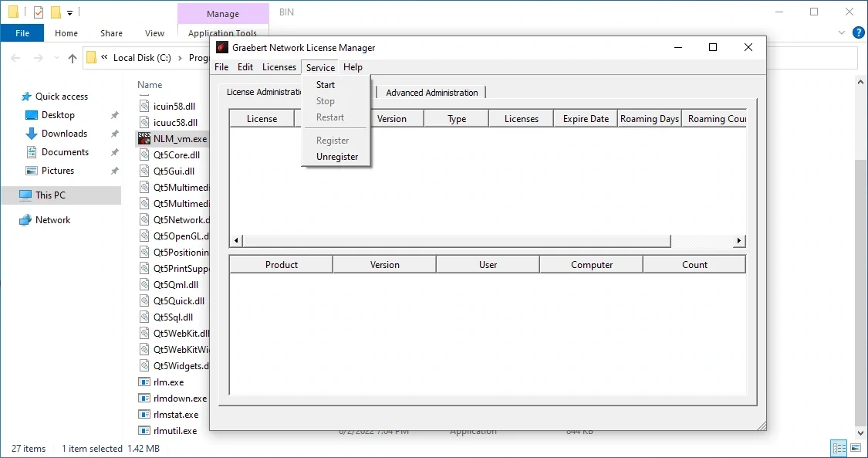The image size is (868, 458).
Task: Open Pictures in navigation pane
Action: [x=58, y=171]
